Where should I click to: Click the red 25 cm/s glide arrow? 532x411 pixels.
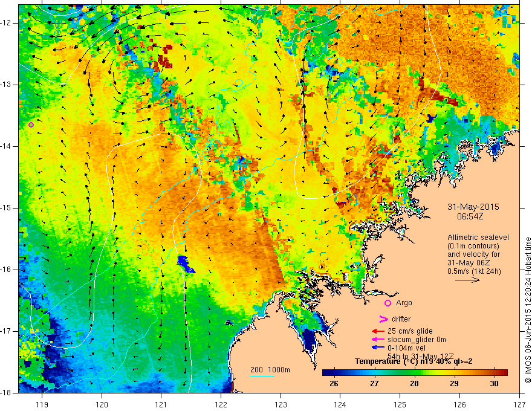pos(378,331)
